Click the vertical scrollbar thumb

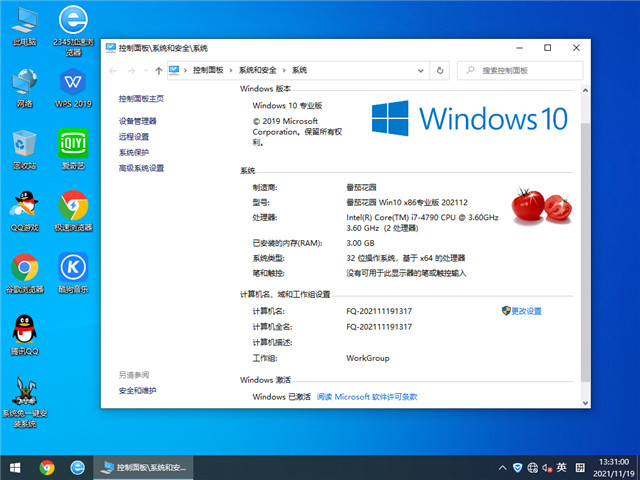[x=585, y=252]
